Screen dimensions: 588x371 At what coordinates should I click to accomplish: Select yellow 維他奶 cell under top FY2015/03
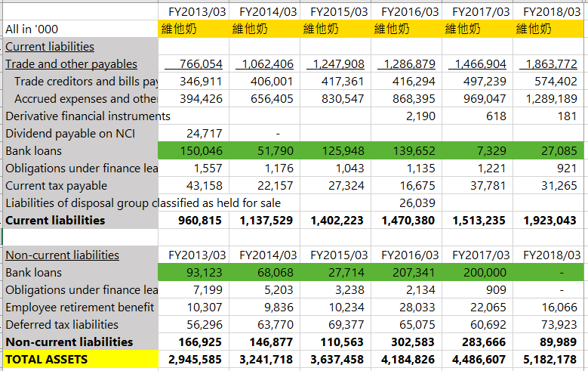pyautogui.click(x=335, y=29)
